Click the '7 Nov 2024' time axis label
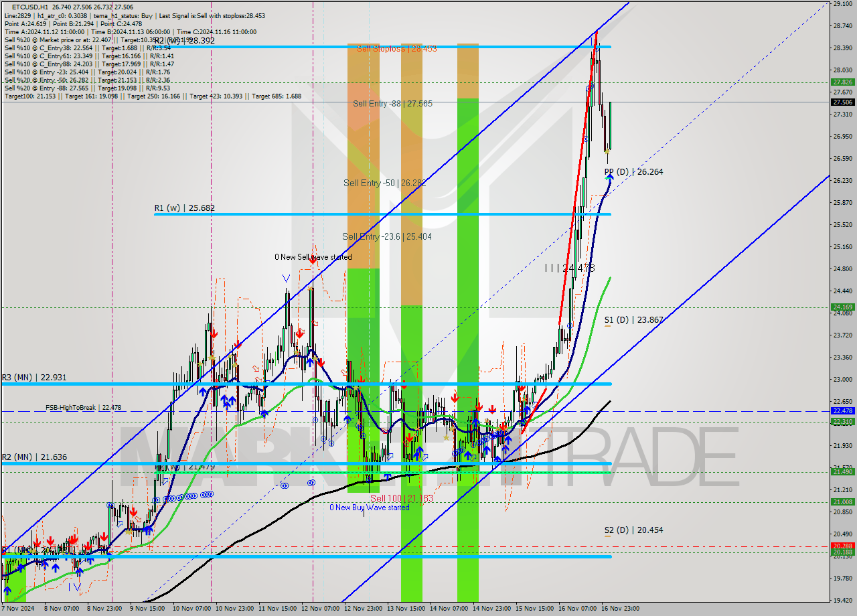The height and width of the screenshot is (616, 857). click(18, 609)
